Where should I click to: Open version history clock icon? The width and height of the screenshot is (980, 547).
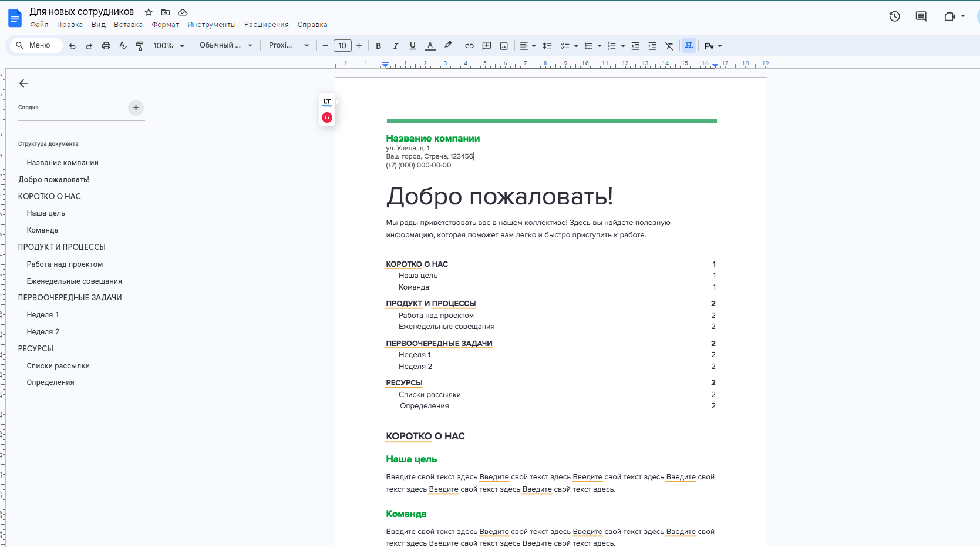point(895,16)
